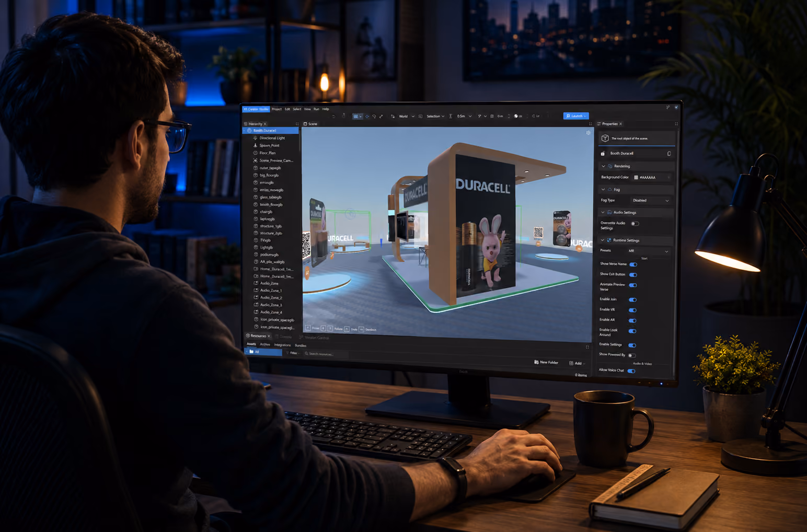Close the Properties panel tab
The height and width of the screenshot is (532, 807).
pos(620,124)
